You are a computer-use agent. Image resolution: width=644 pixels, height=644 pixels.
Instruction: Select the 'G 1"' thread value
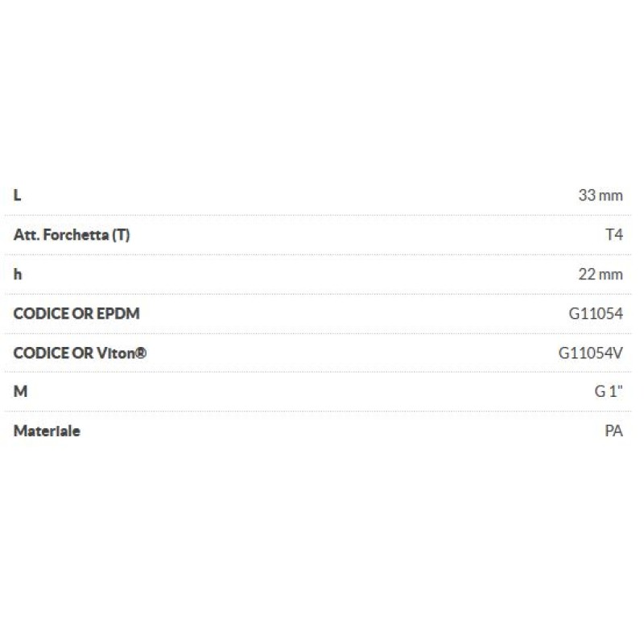(x=609, y=392)
